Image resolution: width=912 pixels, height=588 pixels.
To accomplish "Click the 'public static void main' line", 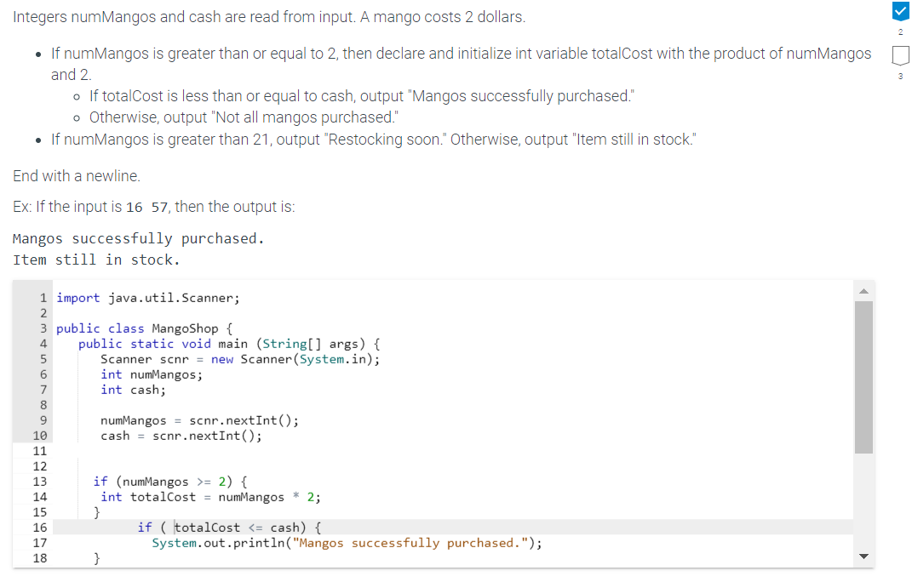I will tap(229, 344).
